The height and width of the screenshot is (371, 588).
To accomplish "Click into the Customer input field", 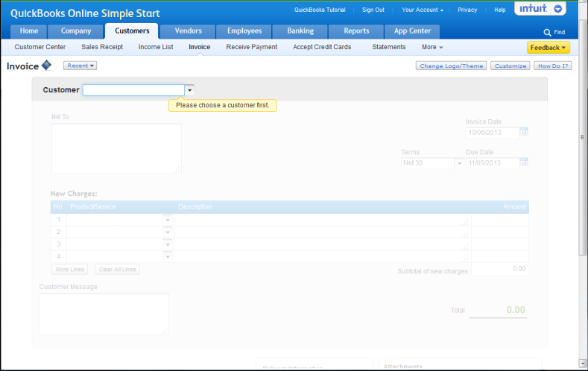I will tap(133, 90).
